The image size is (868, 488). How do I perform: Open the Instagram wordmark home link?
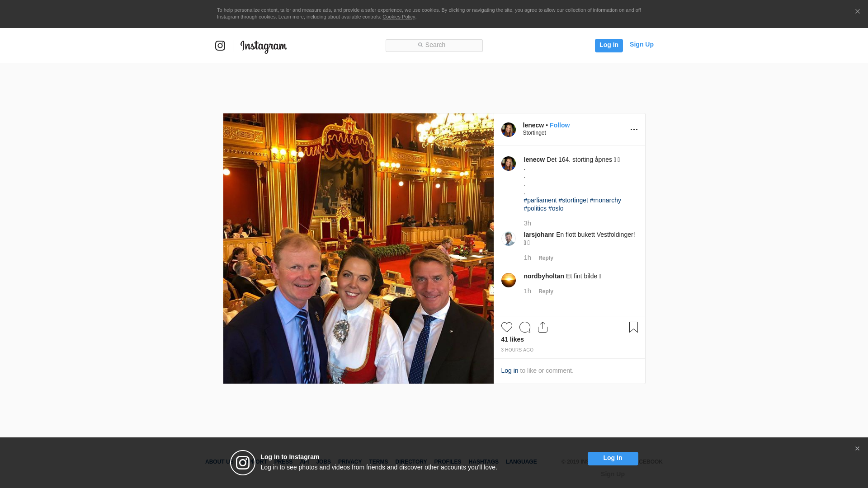[x=264, y=47]
